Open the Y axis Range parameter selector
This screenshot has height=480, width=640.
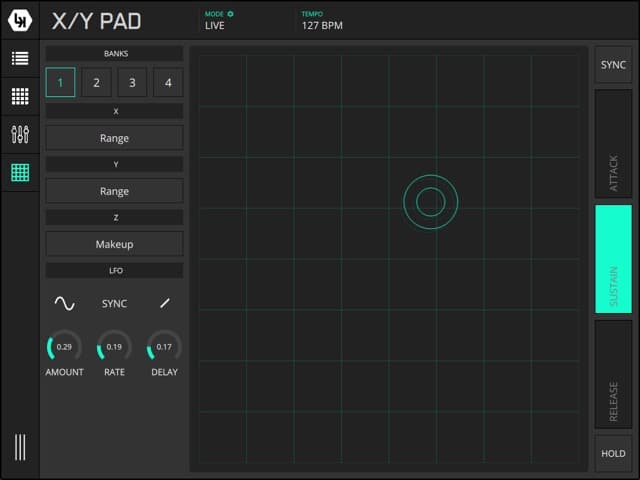point(114,191)
